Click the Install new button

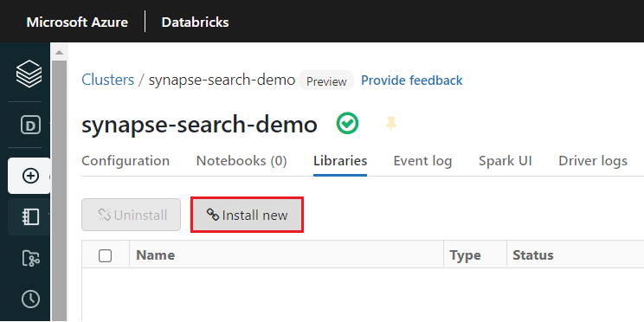click(247, 215)
